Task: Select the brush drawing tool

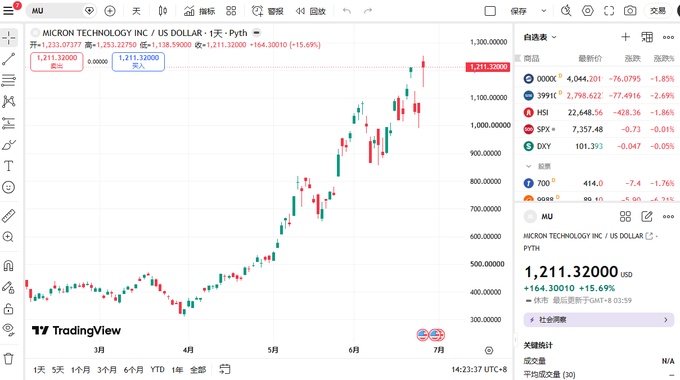Action: coord(9,144)
